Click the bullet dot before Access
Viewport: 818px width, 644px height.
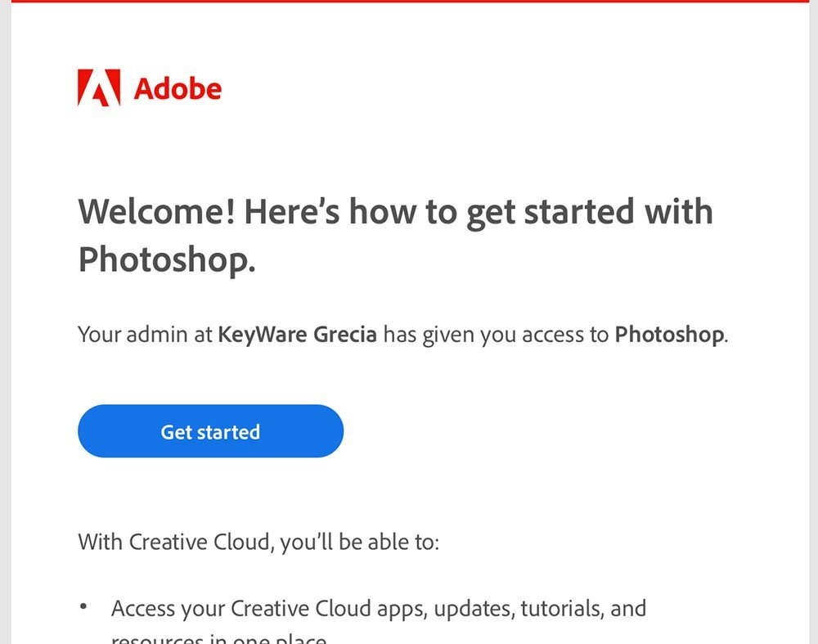click(x=83, y=606)
